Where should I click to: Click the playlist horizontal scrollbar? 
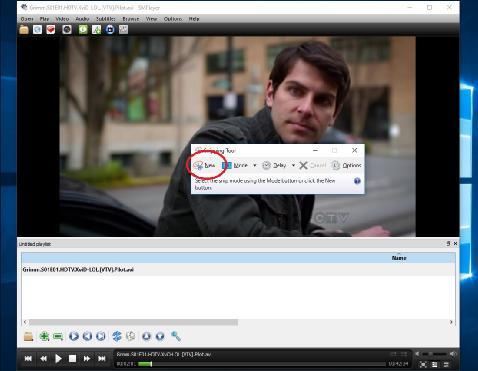coord(133,322)
